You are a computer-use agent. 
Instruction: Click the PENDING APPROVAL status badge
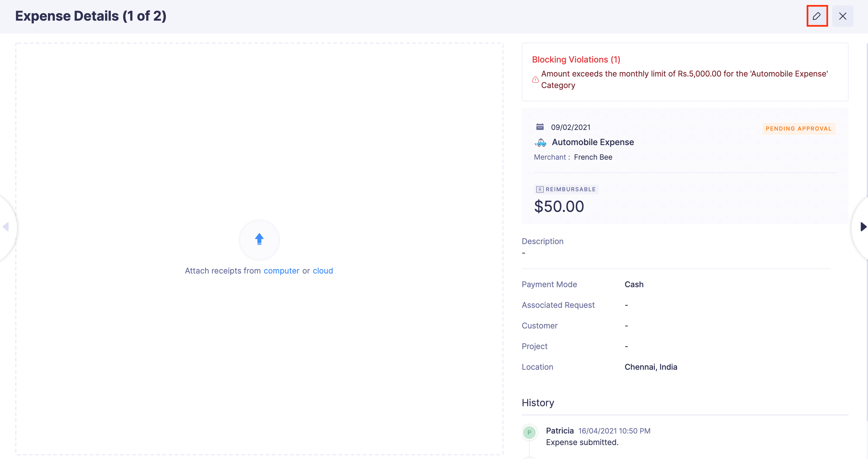798,128
